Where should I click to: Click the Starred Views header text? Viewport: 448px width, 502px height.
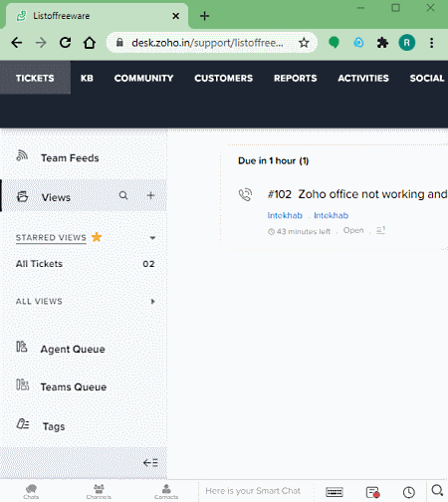[x=51, y=238]
